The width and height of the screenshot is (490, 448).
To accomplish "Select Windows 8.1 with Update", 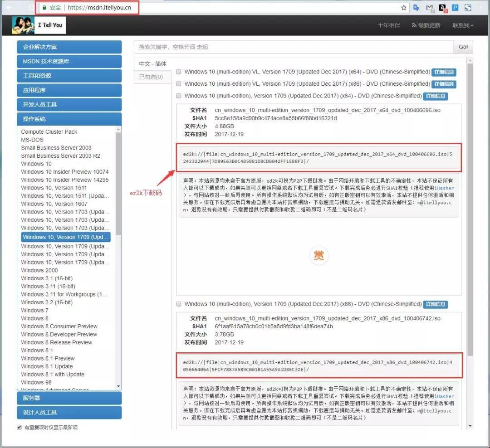I will (53, 374).
